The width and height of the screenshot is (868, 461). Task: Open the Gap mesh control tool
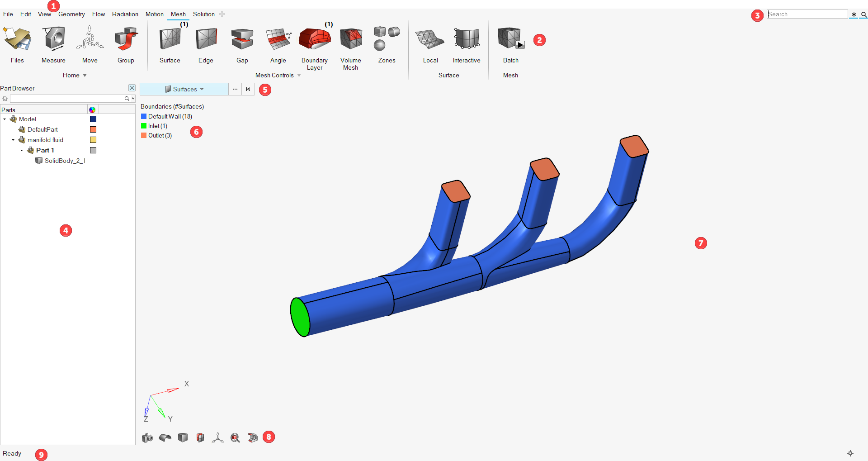tap(242, 40)
